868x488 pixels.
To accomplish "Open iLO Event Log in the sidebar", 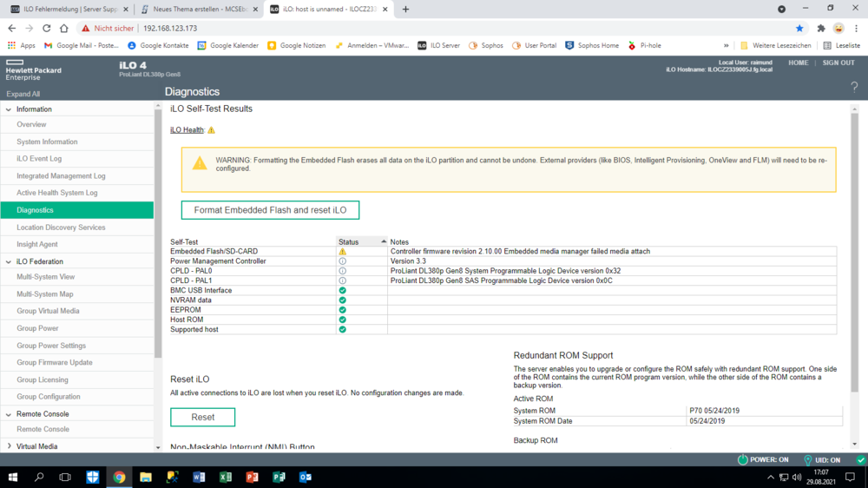I will 39,159.
